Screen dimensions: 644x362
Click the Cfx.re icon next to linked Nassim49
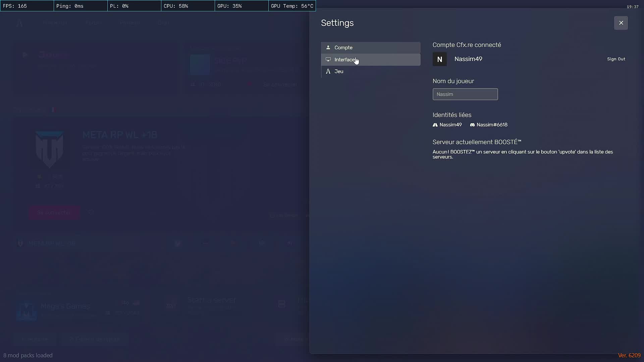(x=435, y=125)
